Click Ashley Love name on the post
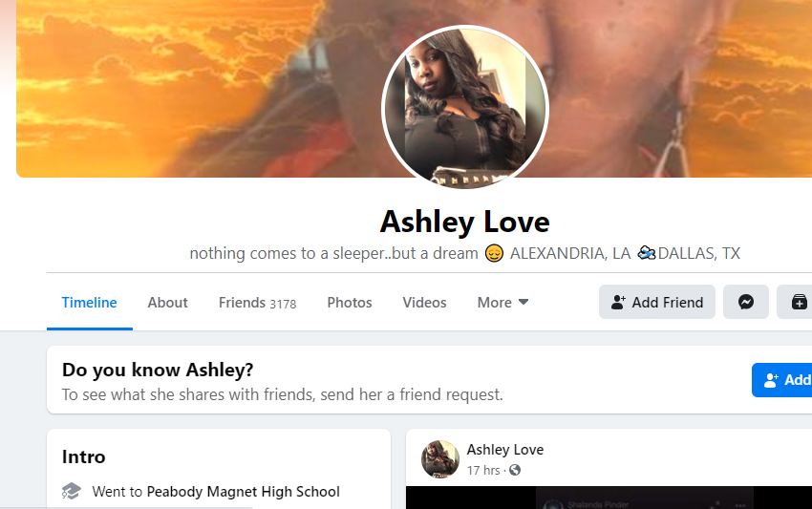 [x=505, y=450]
